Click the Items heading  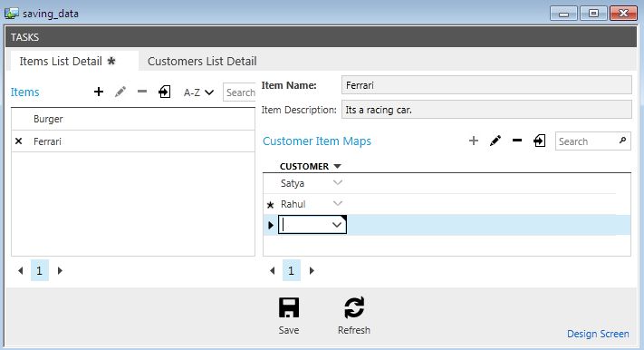pyautogui.click(x=25, y=92)
